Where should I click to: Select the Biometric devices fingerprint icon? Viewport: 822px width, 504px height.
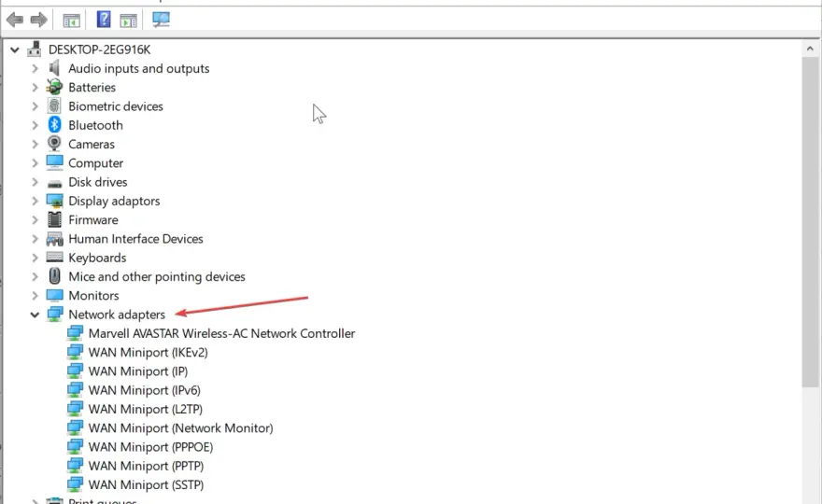point(54,105)
